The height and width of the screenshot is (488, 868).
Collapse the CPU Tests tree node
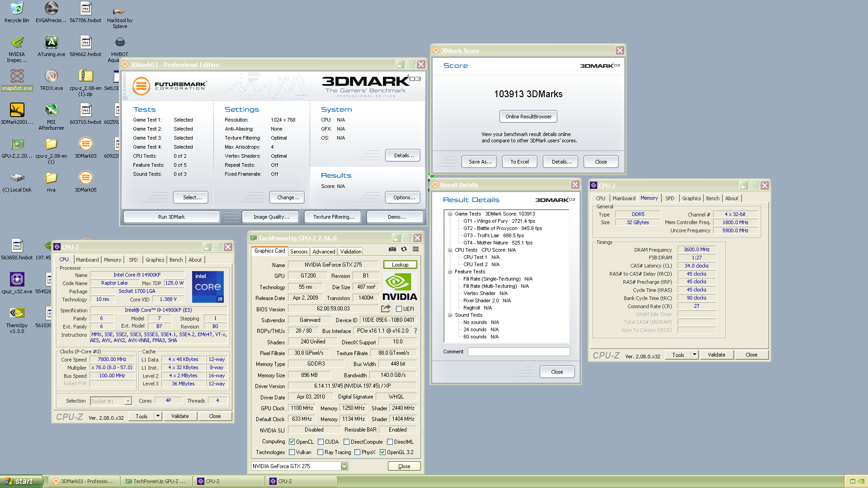[450, 250]
